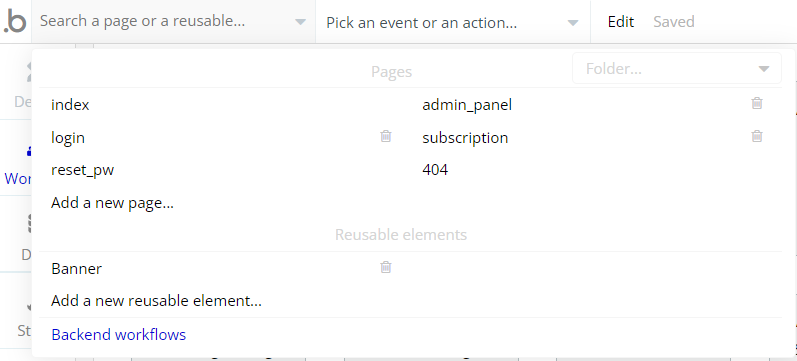Delete the Banner reusable element

(386, 267)
